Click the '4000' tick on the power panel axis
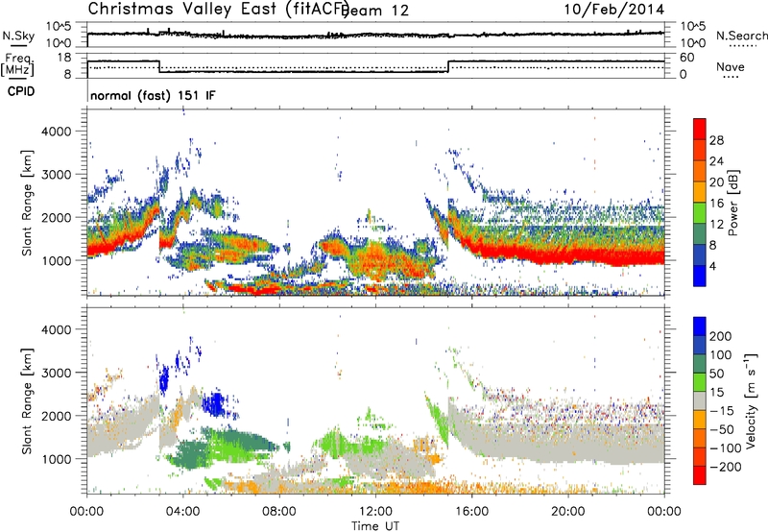Viewport: 768px width, 532px height. 57,132
